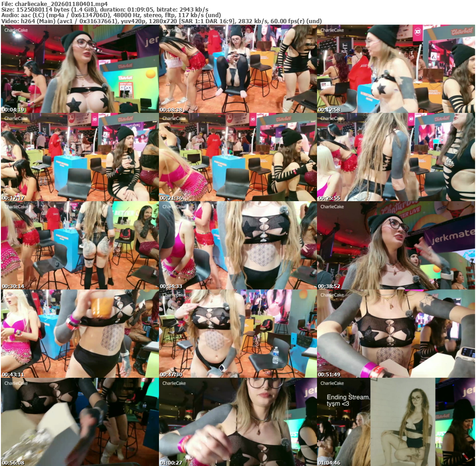Select the thumbnail at 01:00:27
Viewport: 476px width, 466px height.
click(238, 422)
